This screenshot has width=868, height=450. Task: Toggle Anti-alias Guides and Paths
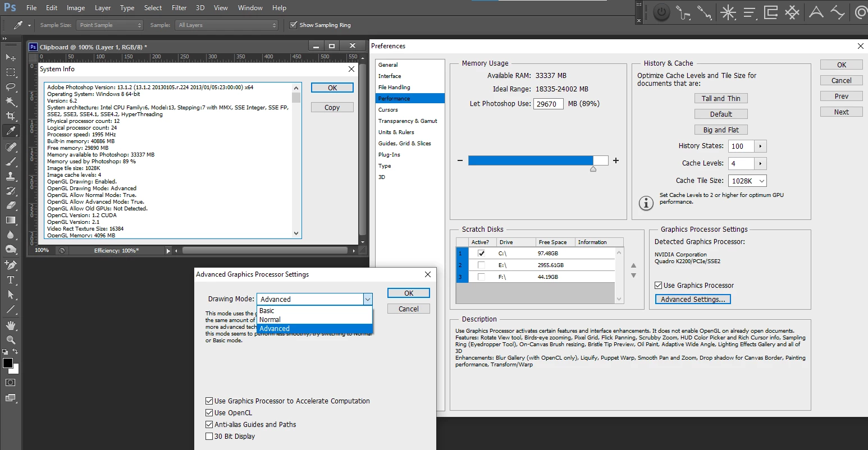point(209,424)
